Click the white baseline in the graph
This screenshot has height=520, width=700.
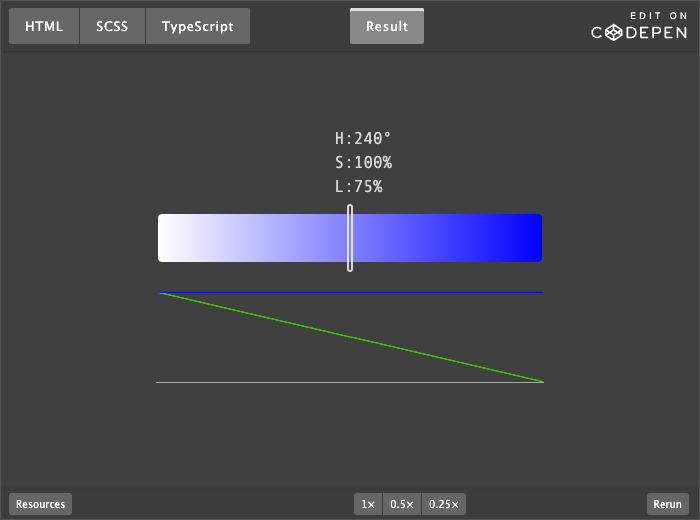pyautogui.click(x=300, y=382)
